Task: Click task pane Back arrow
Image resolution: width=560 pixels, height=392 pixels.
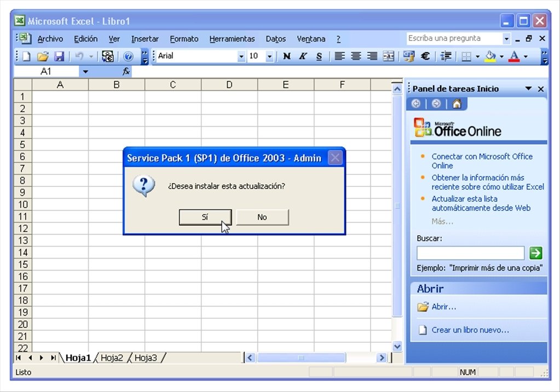Action: click(415, 104)
